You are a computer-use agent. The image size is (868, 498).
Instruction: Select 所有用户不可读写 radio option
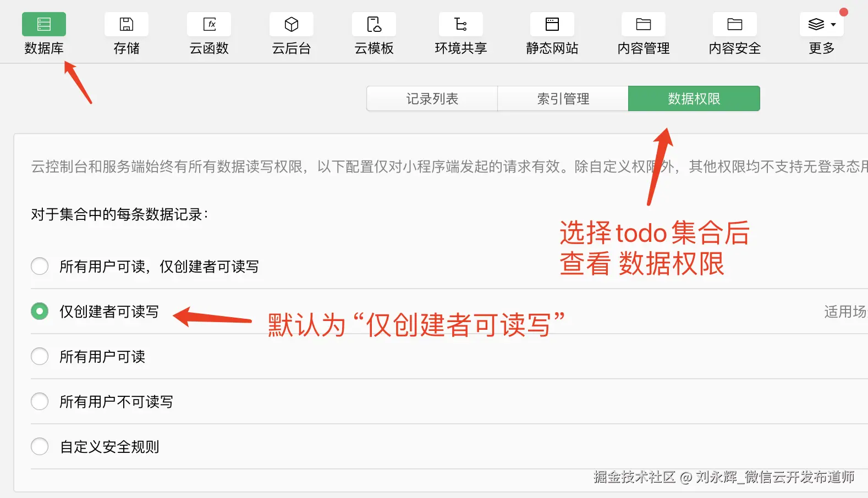point(40,401)
